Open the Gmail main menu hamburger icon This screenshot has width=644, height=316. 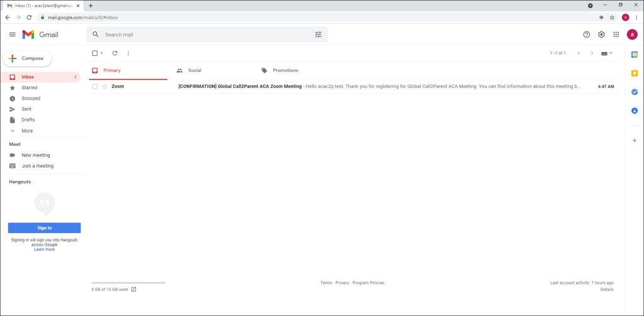tap(12, 35)
